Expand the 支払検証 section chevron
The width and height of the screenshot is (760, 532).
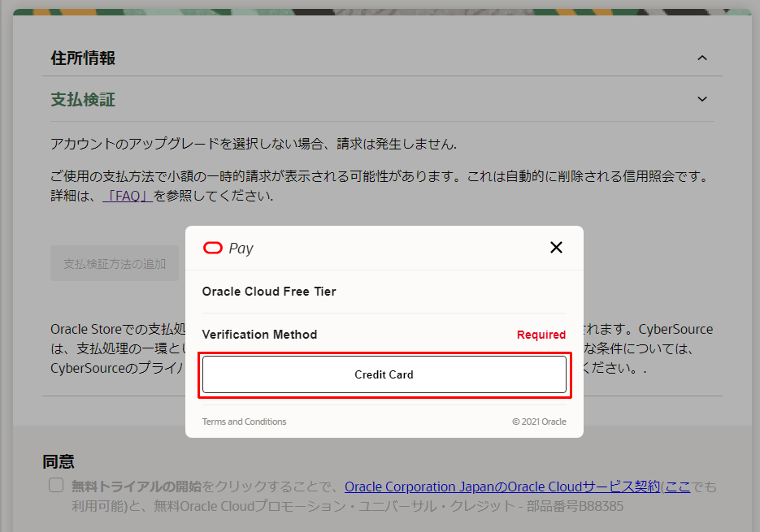pyautogui.click(x=701, y=99)
